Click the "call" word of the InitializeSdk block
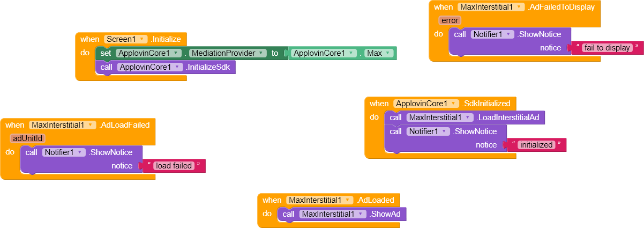 click(106, 67)
